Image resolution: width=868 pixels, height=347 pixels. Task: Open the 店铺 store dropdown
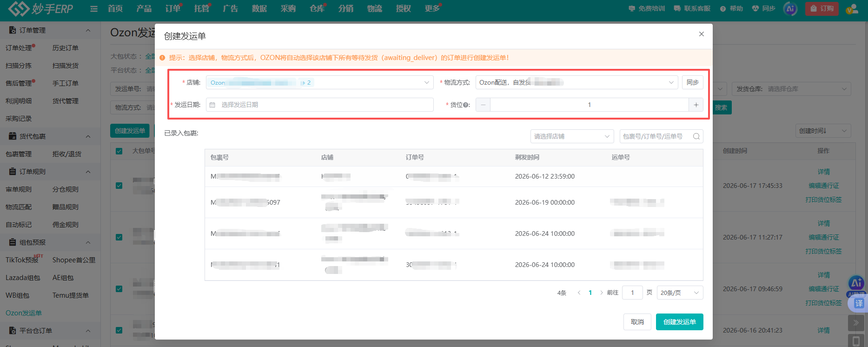[x=319, y=82]
